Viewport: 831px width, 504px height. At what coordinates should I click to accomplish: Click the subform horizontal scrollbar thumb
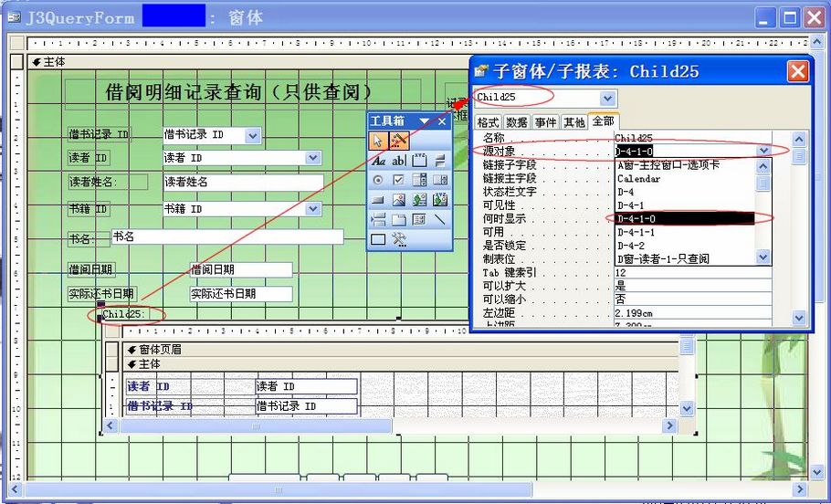[256, 425]
